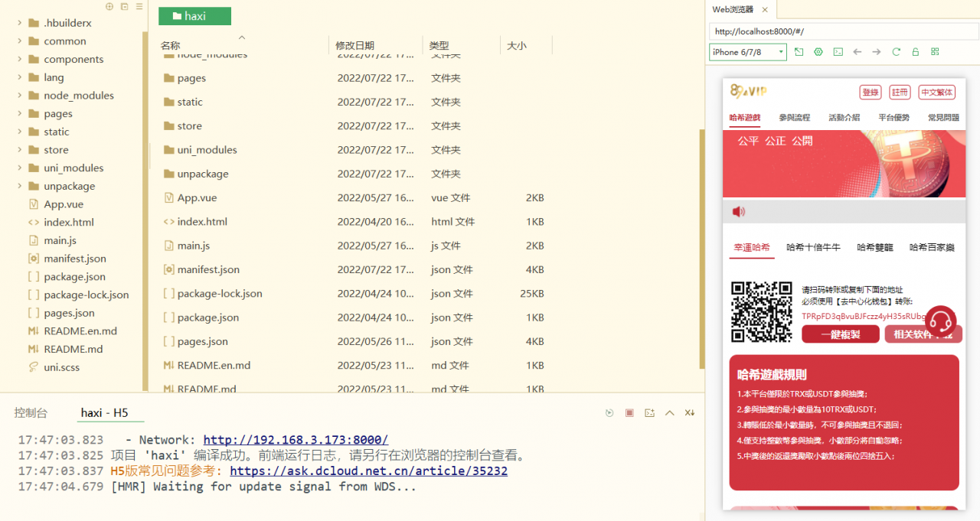Viewport: 980px width, 521px height.
Task: Expand the unpackage folder in project tree
Action: [x=19, y=186]
